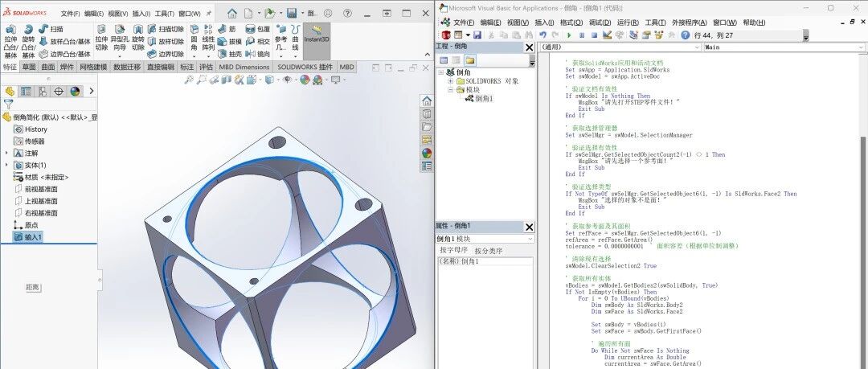
Task: Select 放样凸台/基体 loft boss tool
Action: tap(64, 42)
